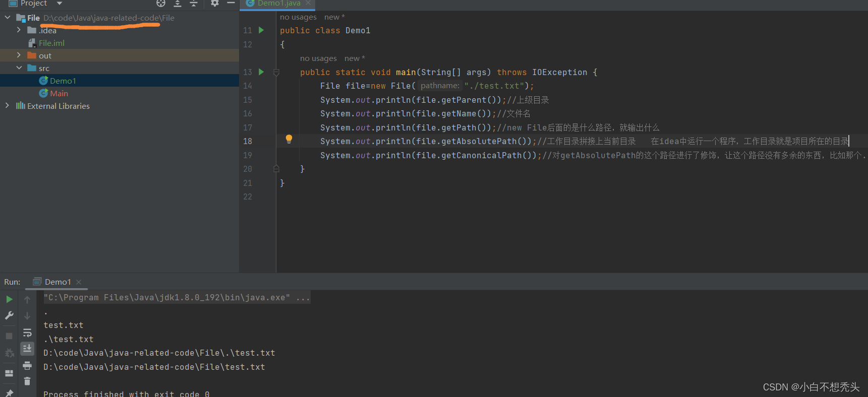Click the Down the Stack Trace arrow
868x397 pixels.
pos(27,316)
